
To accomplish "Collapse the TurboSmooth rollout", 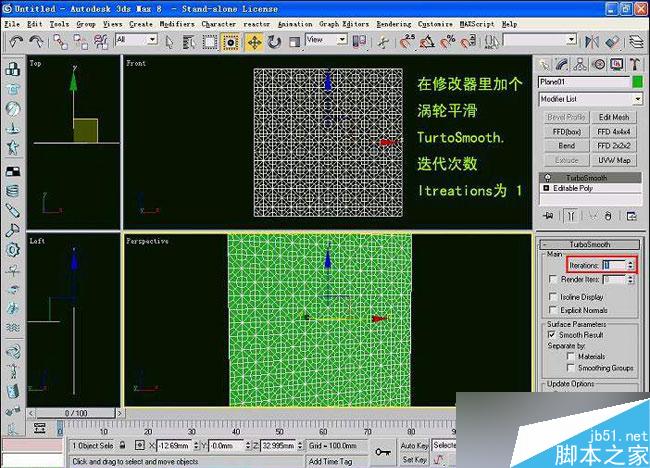I will click(x=589, y=244).
